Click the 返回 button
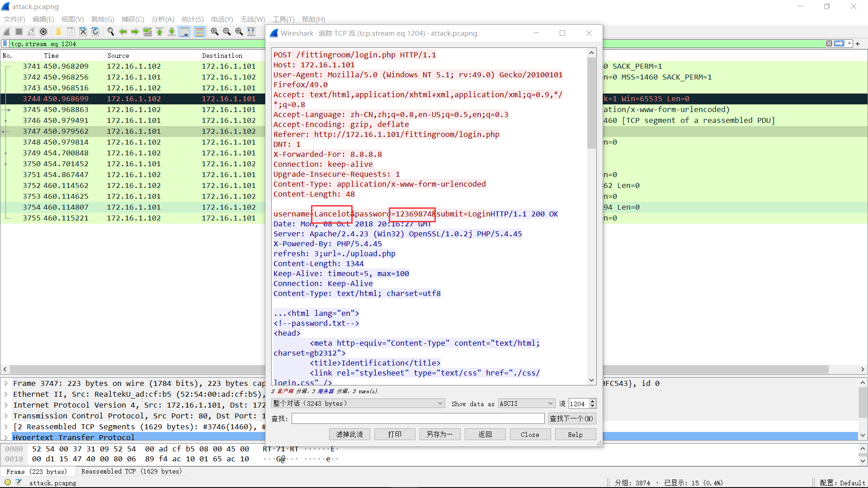Image resolution: width=868 pixels, height=488 pixels. coord(485,434)
